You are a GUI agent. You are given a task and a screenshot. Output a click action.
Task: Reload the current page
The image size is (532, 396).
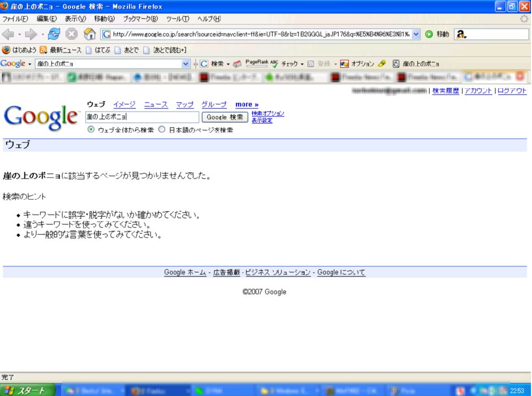coord(54,34)
